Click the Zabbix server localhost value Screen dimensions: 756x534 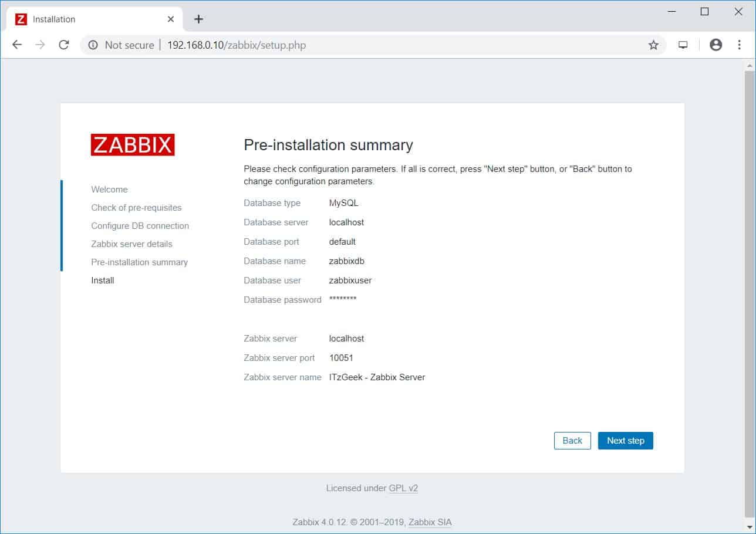(346, 339)
